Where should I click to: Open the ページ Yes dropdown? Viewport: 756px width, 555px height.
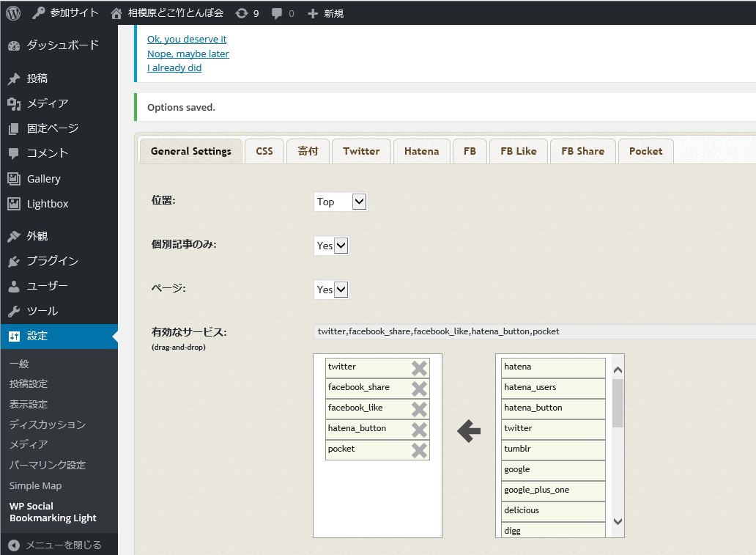tap(332, 290)
